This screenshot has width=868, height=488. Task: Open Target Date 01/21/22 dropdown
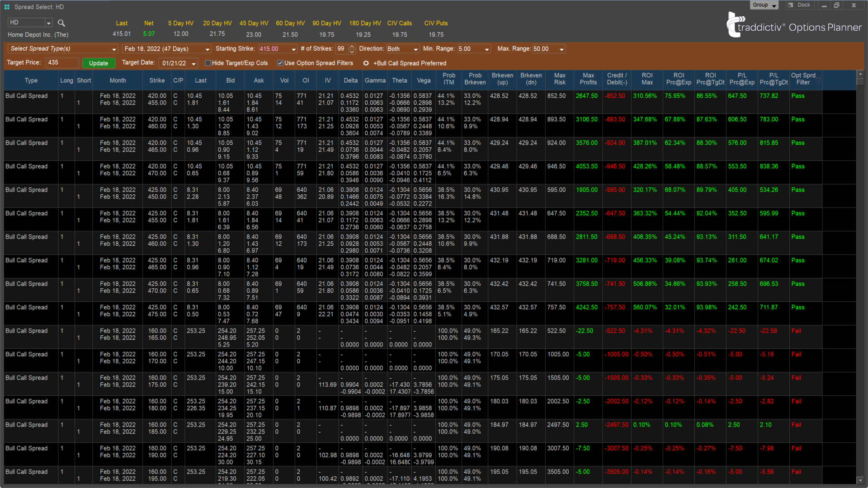tap(193, 63)
